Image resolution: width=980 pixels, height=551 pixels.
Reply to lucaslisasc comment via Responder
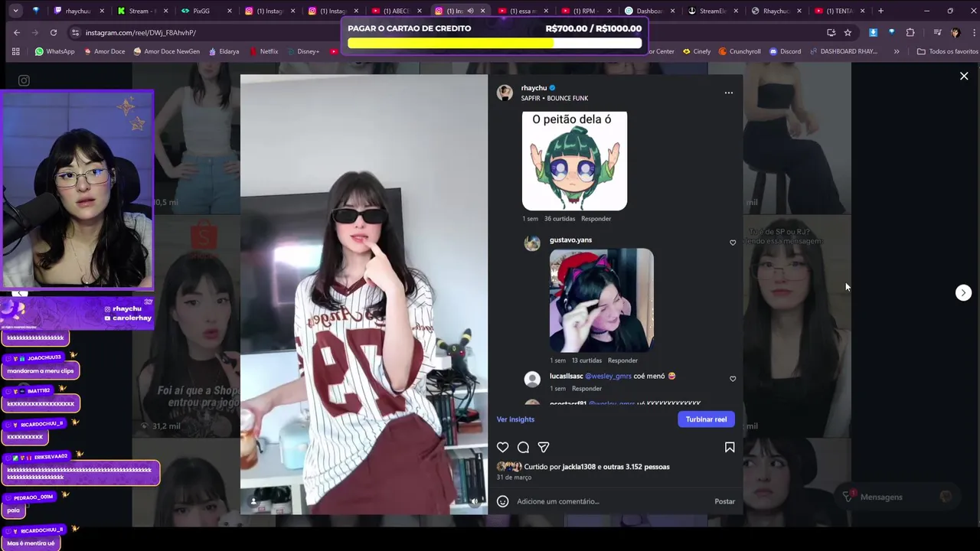(586, 389)
